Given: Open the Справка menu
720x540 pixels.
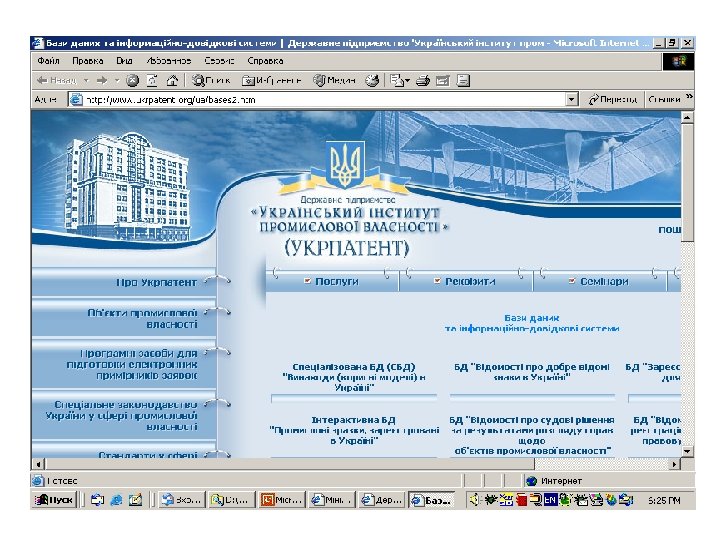Looking at the screenshot, I should (265, 61).
